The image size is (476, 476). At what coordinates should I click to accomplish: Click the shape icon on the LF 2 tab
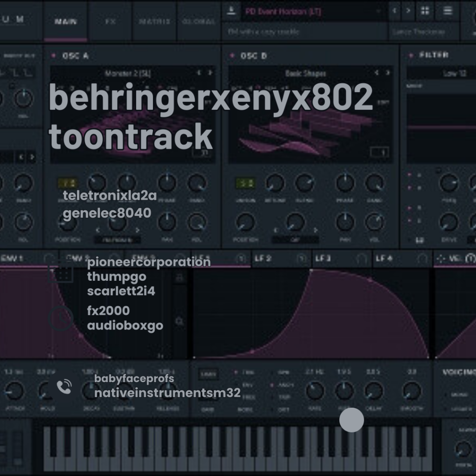click(x=301, y=258)
